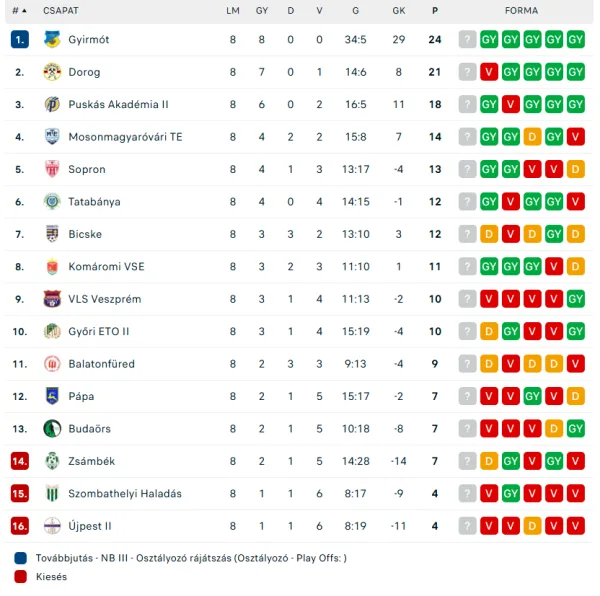Click the Pápa blue shield badge
The width and height of the screenshot is (600, 596).
click(x=52, y=396)
